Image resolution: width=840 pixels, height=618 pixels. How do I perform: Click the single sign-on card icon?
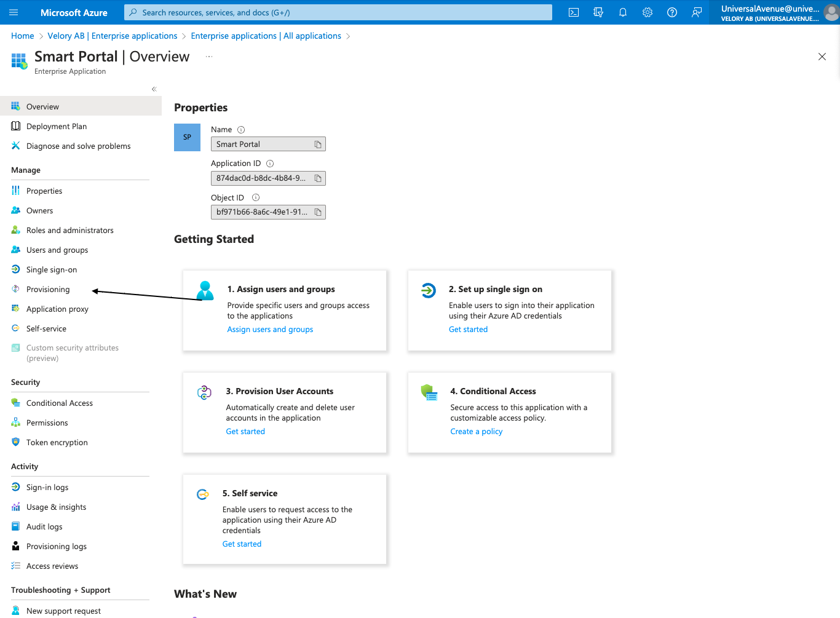429,290
